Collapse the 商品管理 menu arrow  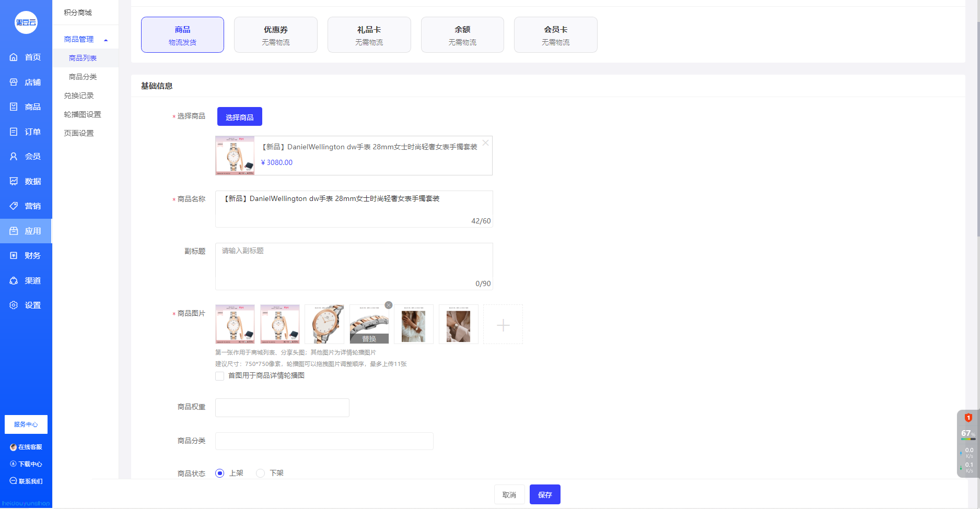coord(106,40)
